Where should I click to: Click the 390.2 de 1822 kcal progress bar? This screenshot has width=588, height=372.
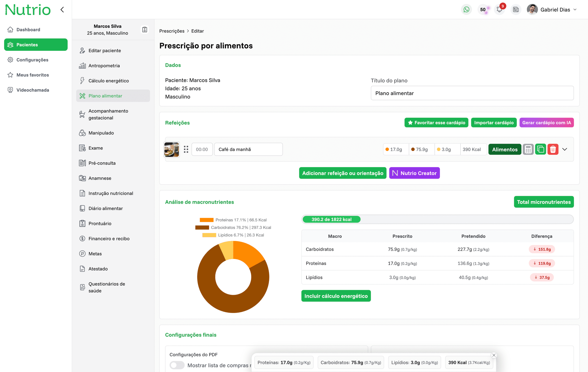[331, 219]
